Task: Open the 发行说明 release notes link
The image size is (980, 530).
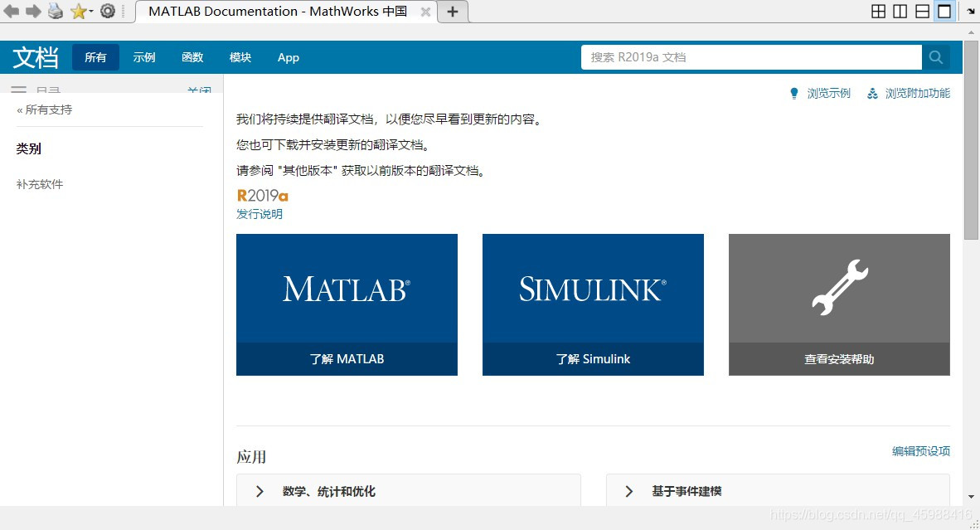Action: (x=260, y=214)
